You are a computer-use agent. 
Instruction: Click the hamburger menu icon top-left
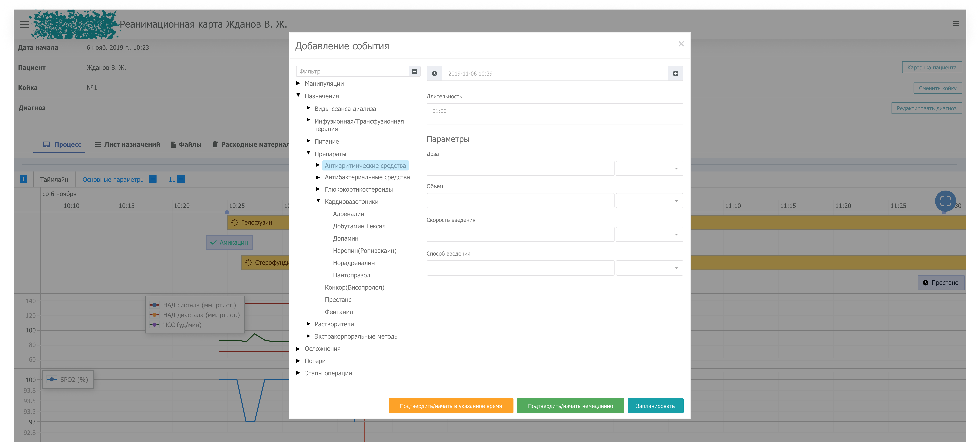[24, 24]
